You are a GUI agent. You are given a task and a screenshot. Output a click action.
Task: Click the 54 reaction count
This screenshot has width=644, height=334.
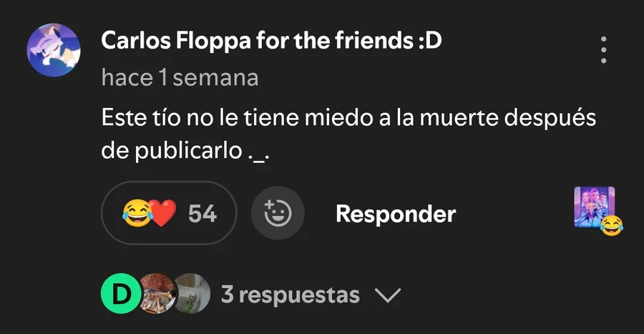(x=202, y=214)
